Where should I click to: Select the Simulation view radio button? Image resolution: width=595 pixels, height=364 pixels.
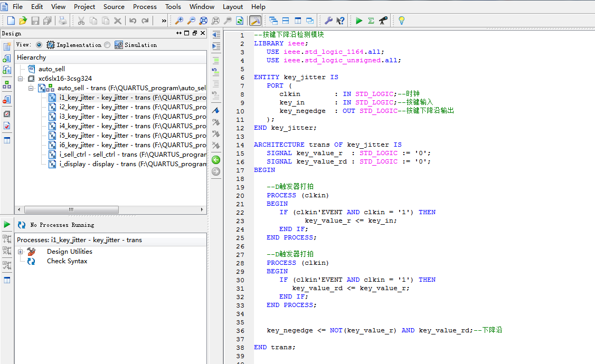tap(107, 45)
